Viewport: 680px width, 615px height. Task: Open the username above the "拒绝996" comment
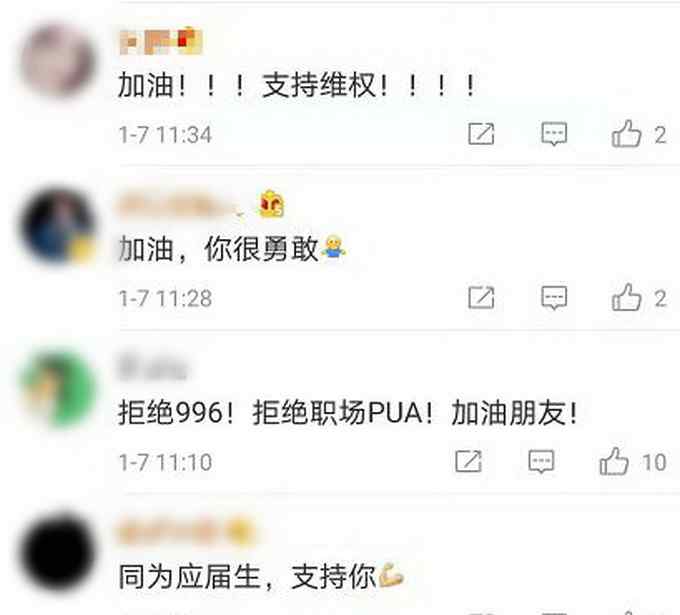(x=152, y=369)
